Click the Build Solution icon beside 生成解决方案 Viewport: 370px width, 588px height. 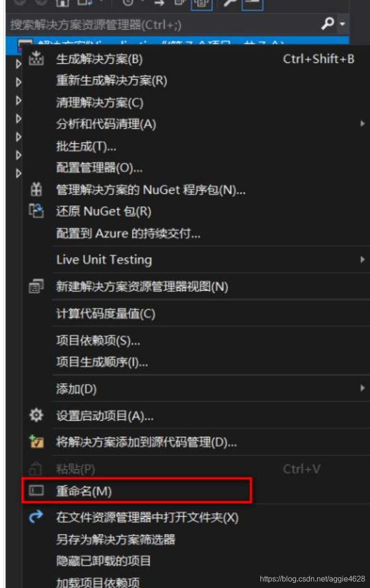click(36, 59)
